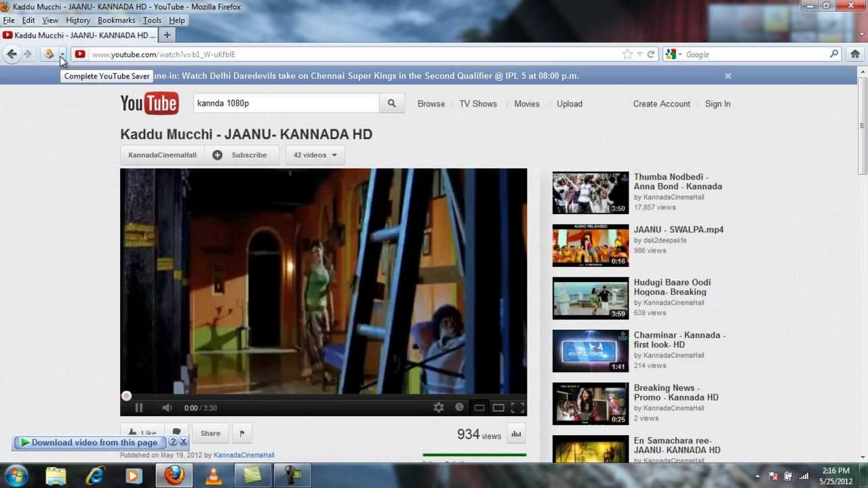Viewport: 868px width, 488px height.
Task: Open the History menu
Action: tap(78, 20)
